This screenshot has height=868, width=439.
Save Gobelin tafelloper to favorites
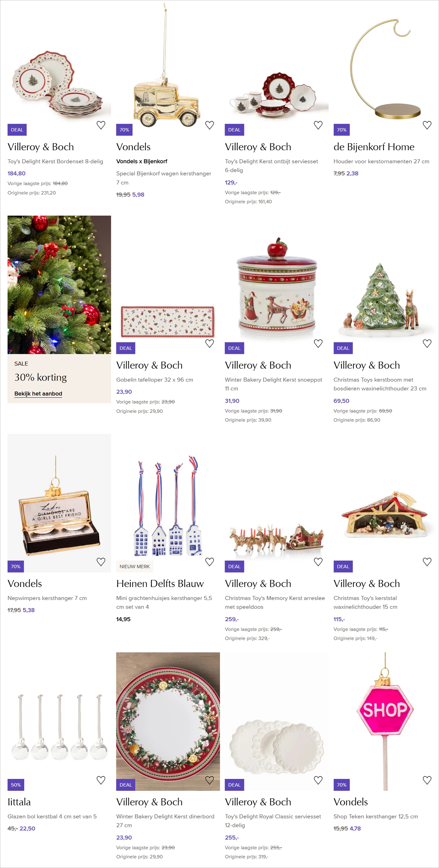click(x=210, y=344)
